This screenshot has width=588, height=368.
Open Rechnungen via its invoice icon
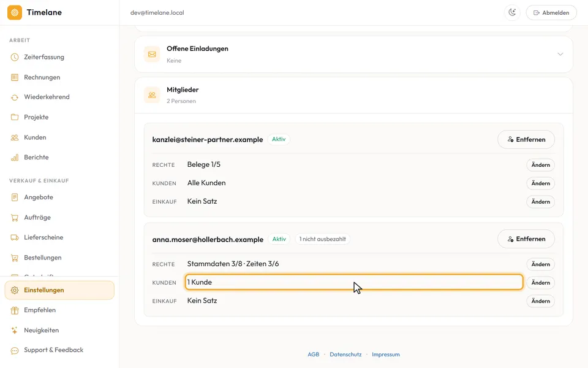[15, 77]
